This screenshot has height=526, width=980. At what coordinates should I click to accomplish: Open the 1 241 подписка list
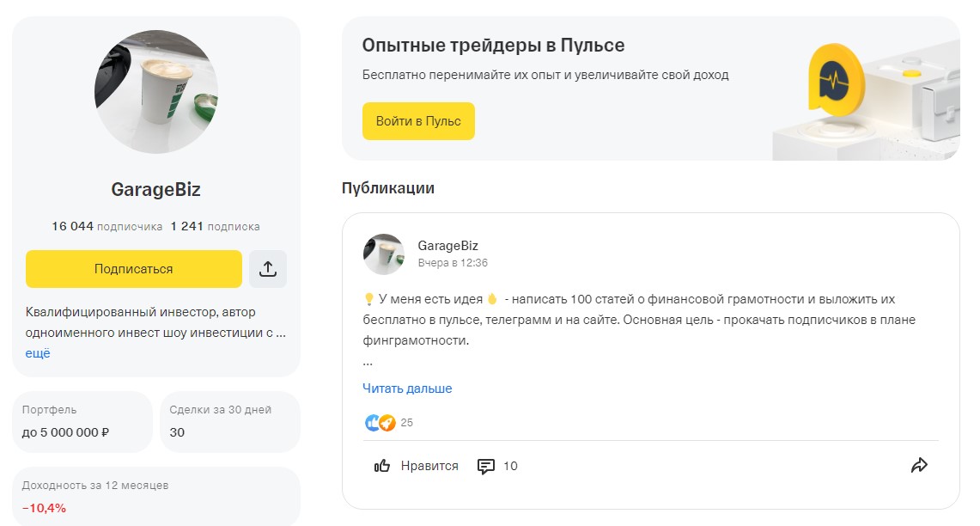215,227
